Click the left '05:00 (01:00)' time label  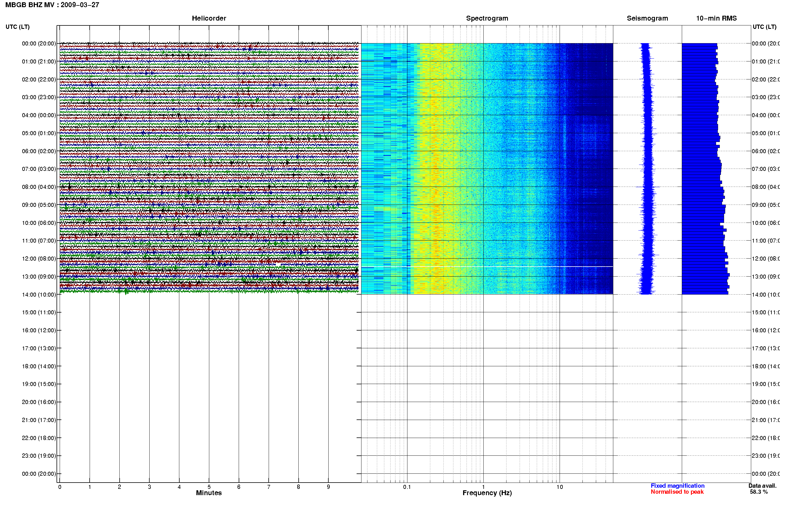pyautogui.click(x=39, y=133)
